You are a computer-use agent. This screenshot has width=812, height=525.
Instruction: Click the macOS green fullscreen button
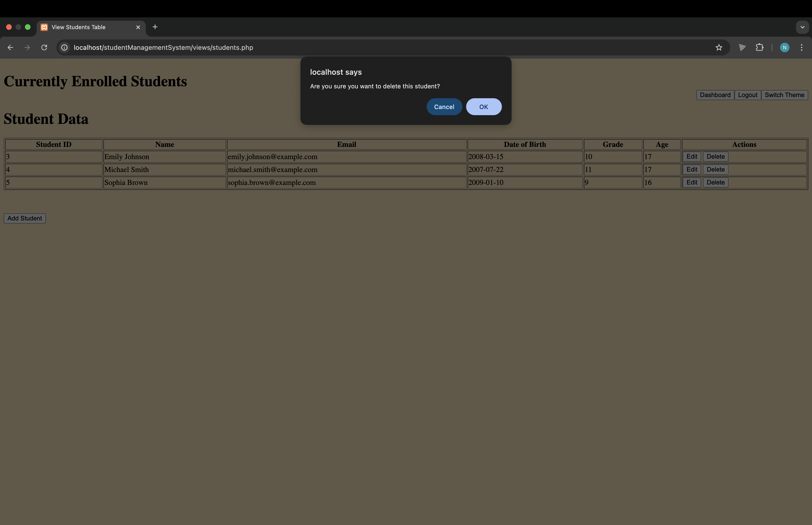click(28, 27)
